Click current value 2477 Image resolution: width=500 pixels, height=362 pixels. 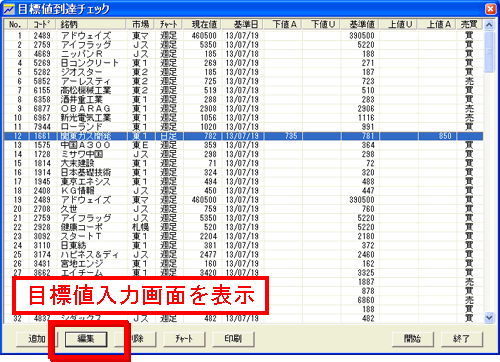coord(208,255)
